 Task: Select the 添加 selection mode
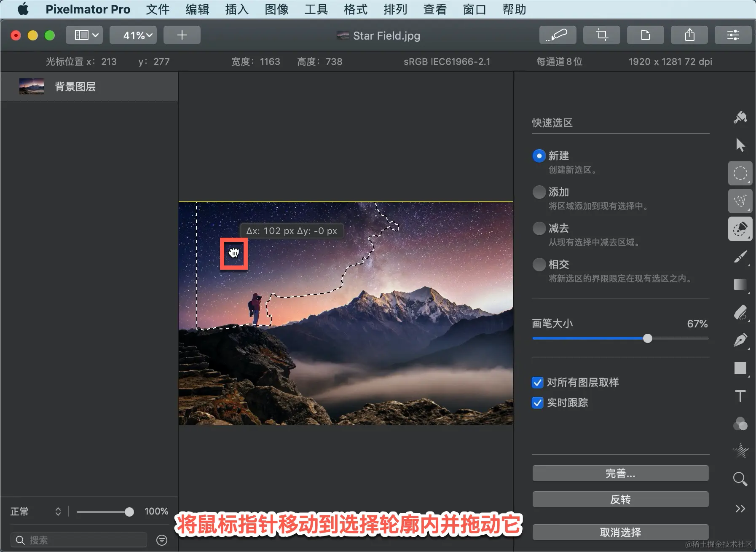(x=539, y=192)
